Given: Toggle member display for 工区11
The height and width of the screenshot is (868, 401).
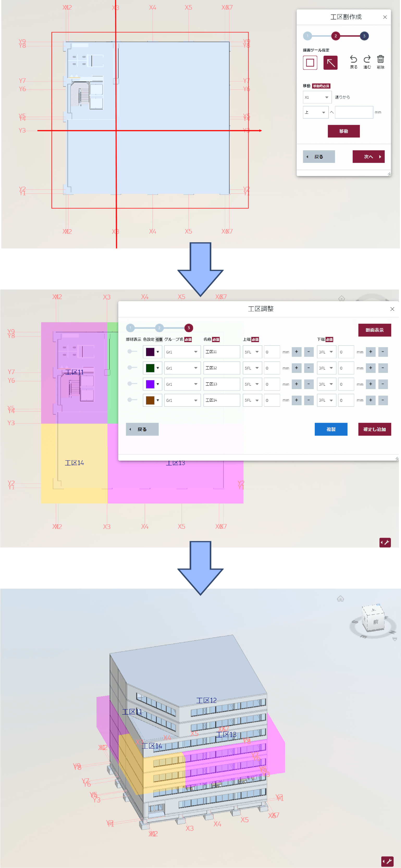Looking at the screenshot, I should [x=132, y=352].
